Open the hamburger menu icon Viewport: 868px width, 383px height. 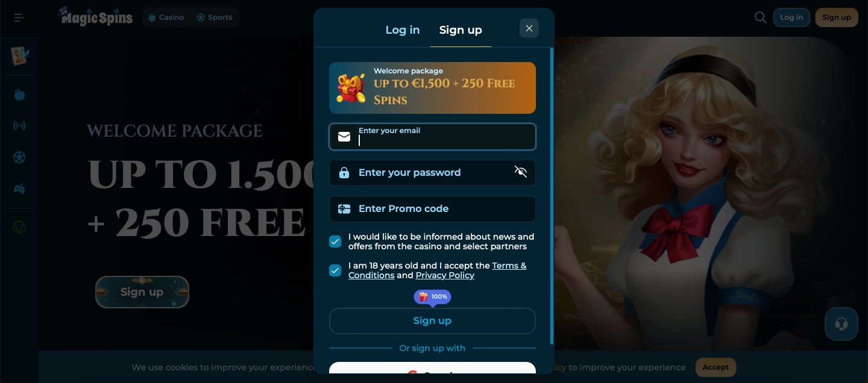pyautogui.click(x=19, y=17)
